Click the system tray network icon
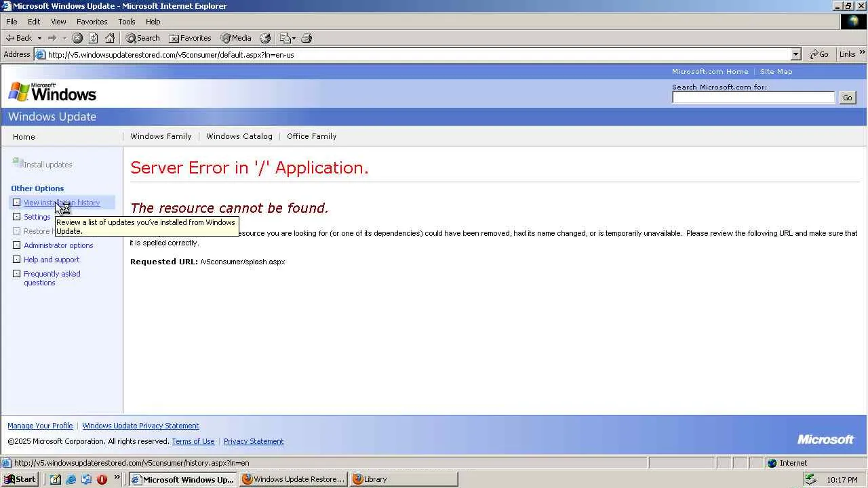The width and height of the screenshot is (868, 488). click(810, 479)
